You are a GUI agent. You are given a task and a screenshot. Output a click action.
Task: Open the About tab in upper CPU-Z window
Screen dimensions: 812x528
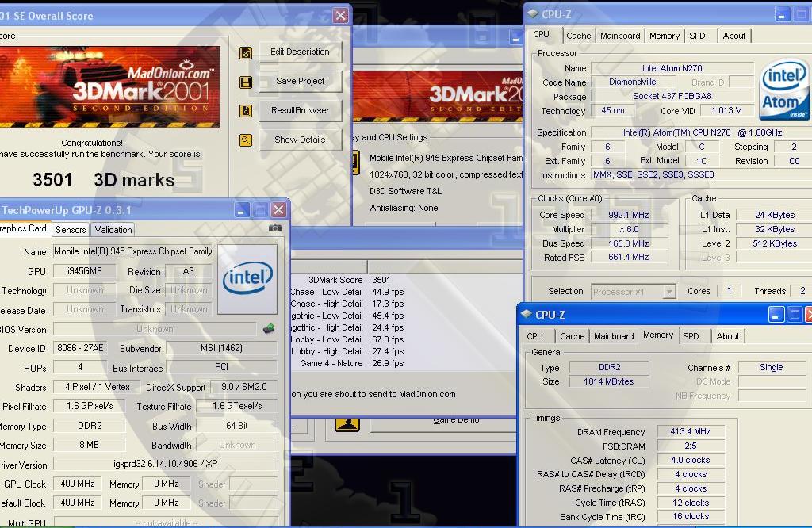click(x=734, y=36)
